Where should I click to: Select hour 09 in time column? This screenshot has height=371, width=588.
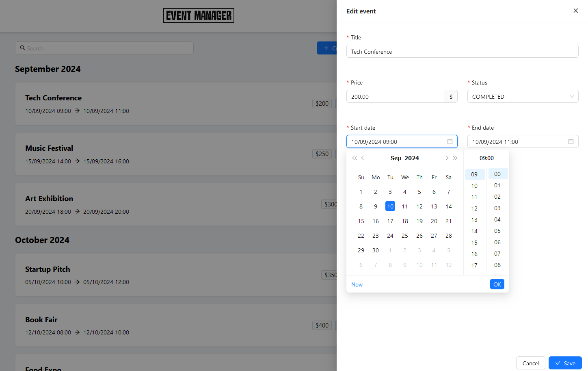coord(475,174)
